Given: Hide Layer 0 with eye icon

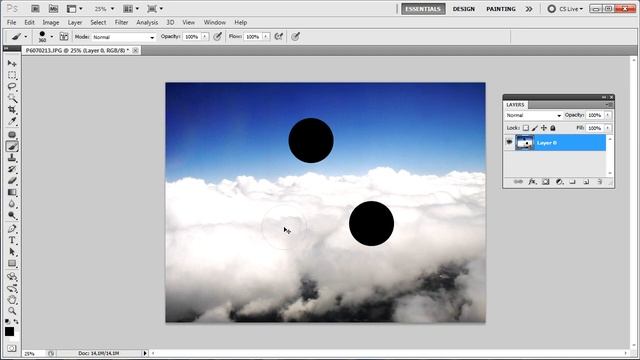Looking at the screenshot, I should coord(509,142).
